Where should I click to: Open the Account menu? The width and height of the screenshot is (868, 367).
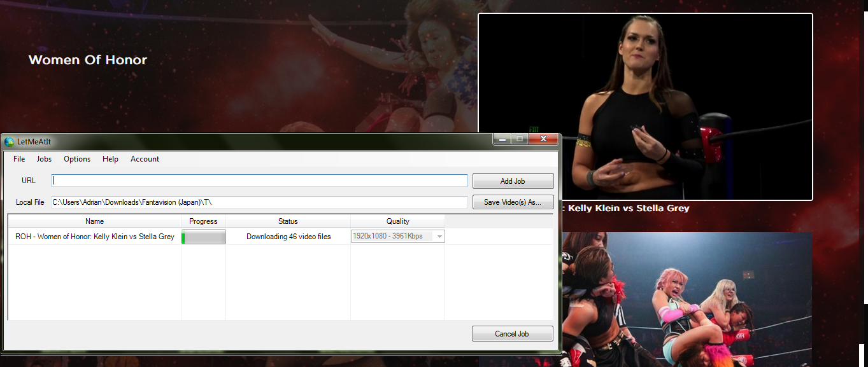click(x=145, y=159)
